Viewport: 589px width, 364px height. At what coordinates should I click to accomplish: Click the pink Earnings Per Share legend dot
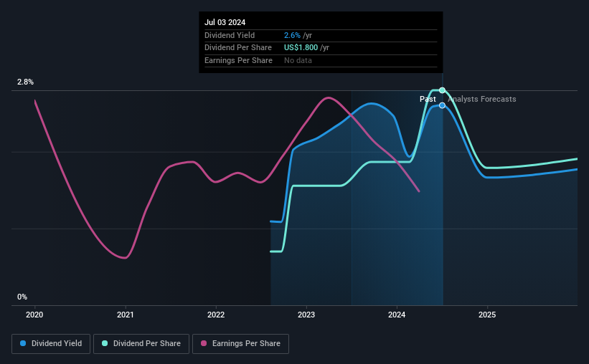tap(204, 343)
